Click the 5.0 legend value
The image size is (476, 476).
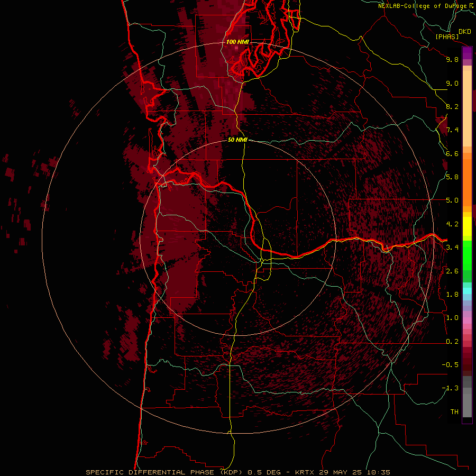pos(452,200)
